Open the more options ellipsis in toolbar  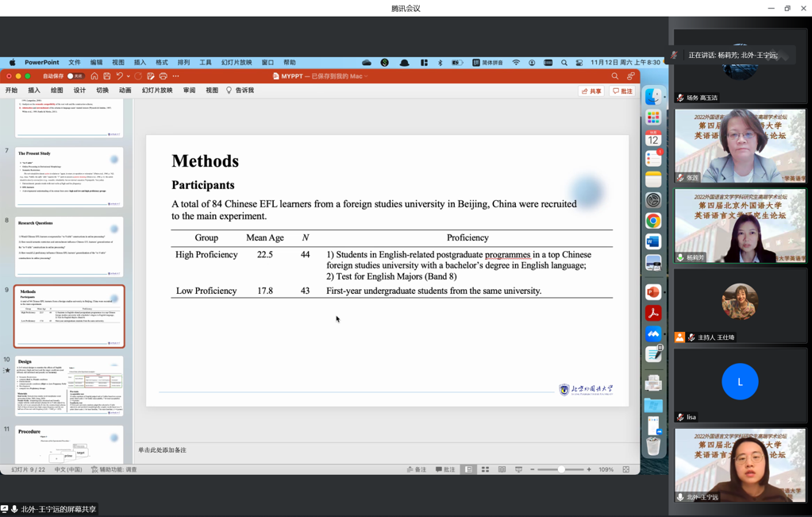tap(176, 76)
